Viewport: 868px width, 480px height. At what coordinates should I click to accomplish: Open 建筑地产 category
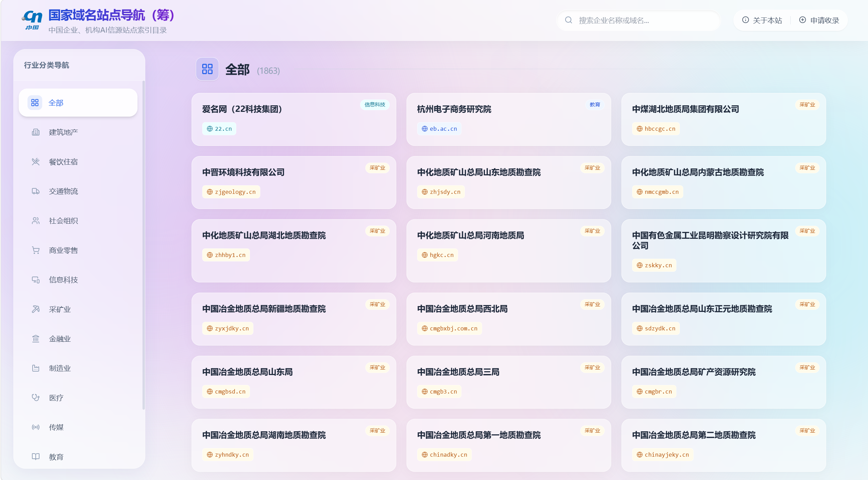pos(78,132)
